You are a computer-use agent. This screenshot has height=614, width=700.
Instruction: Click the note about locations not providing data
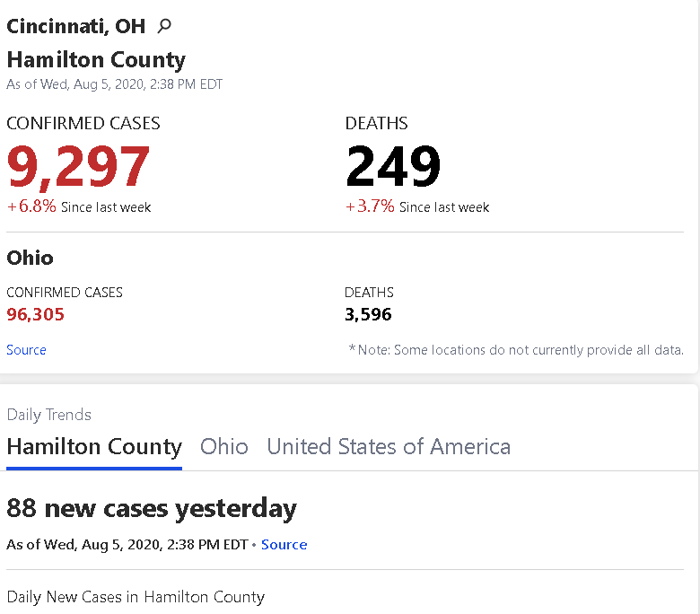click(516, 350)
